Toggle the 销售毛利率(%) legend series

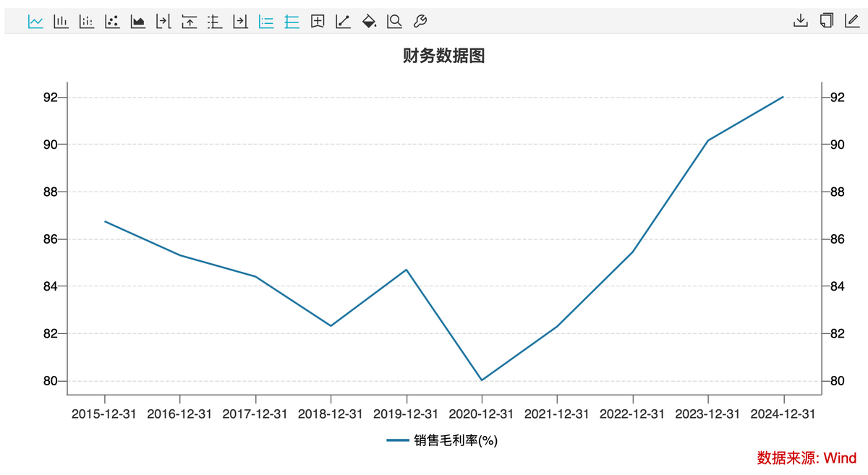[x=443, y=440]
